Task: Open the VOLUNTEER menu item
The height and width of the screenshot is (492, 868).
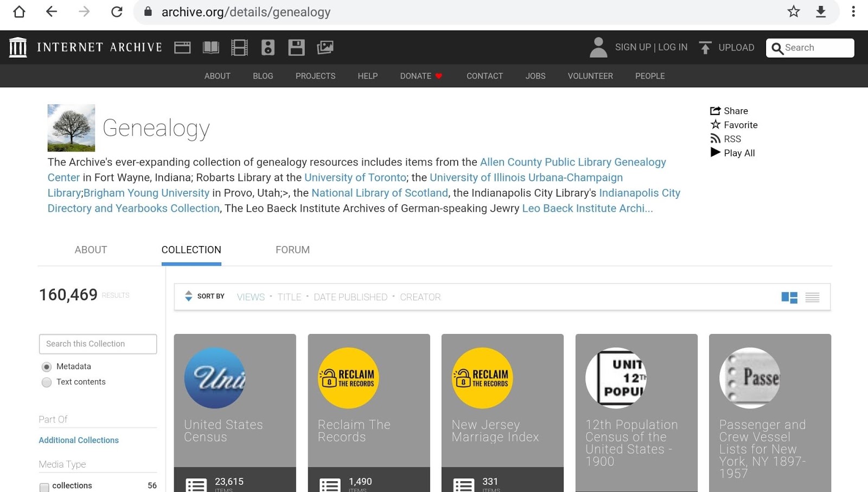Action: click(590, 76)
